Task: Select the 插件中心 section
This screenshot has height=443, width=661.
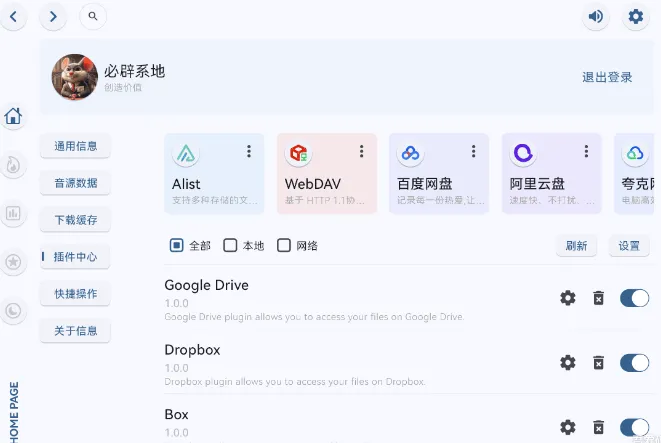Action: (x=75, y=257)
